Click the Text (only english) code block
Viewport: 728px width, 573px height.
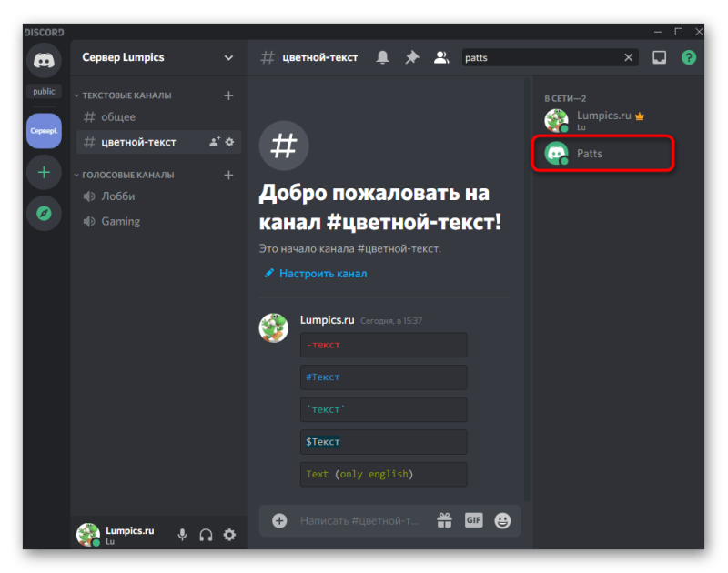383,474
